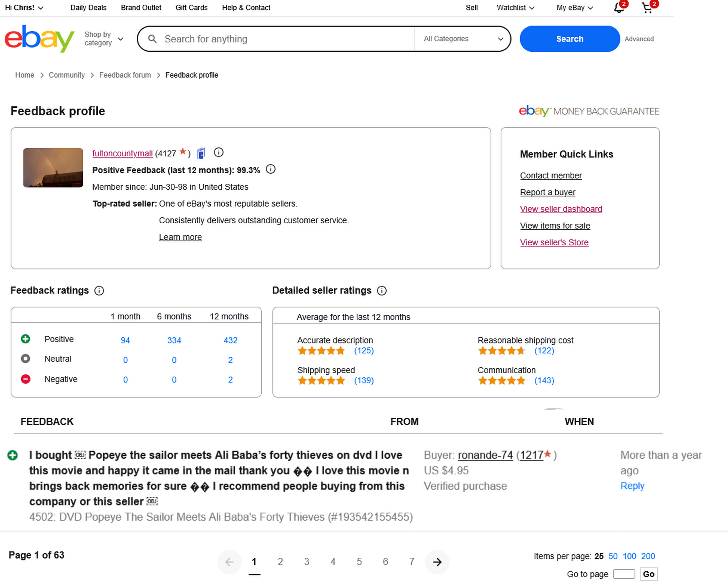Click the blue Search button
728x586 pixels.
569,39
